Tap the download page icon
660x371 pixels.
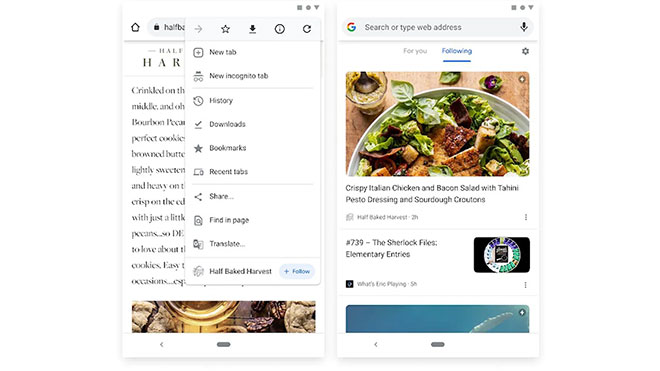(x=253, y=29)
